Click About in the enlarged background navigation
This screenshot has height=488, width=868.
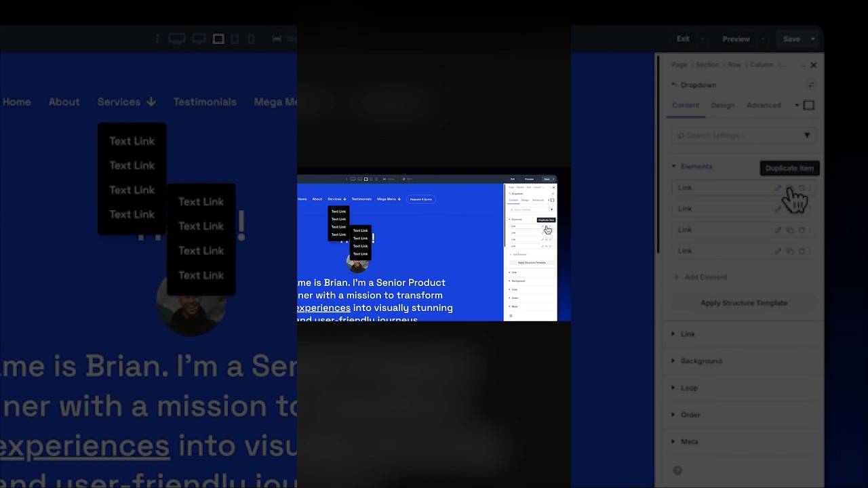pyautogui.click(x=64, y=102)
